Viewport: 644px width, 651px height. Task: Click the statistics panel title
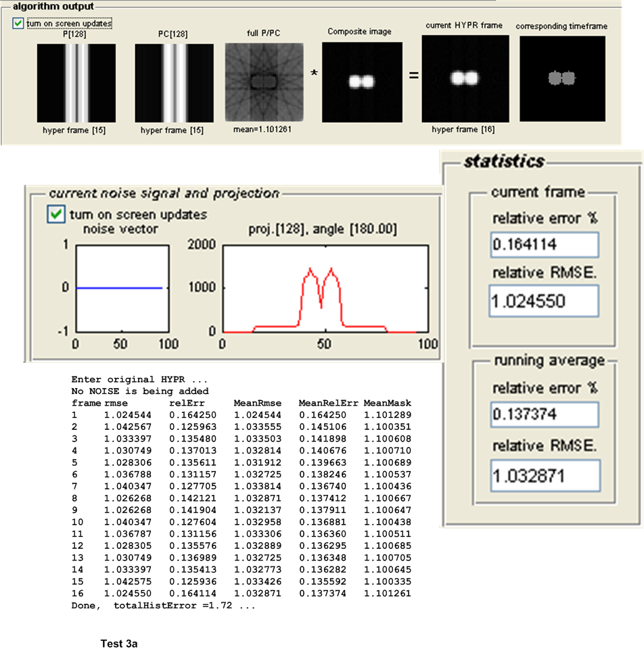pos(504,162)
